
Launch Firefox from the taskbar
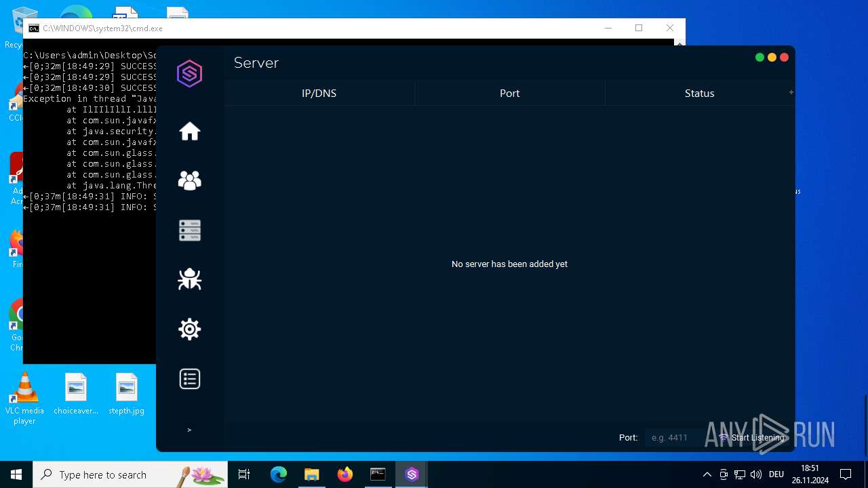click(x=345, y=474)
